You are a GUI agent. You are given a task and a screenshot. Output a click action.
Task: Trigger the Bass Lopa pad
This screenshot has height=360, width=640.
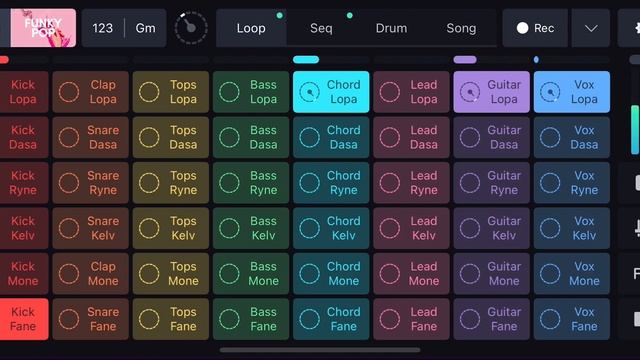251,92
